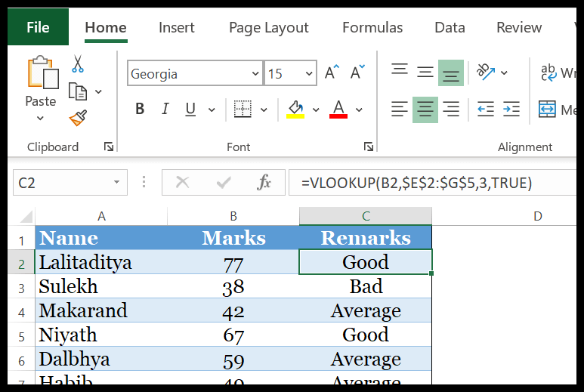584x392 pixels.
Task: Align text to the left
Action: 400,110
